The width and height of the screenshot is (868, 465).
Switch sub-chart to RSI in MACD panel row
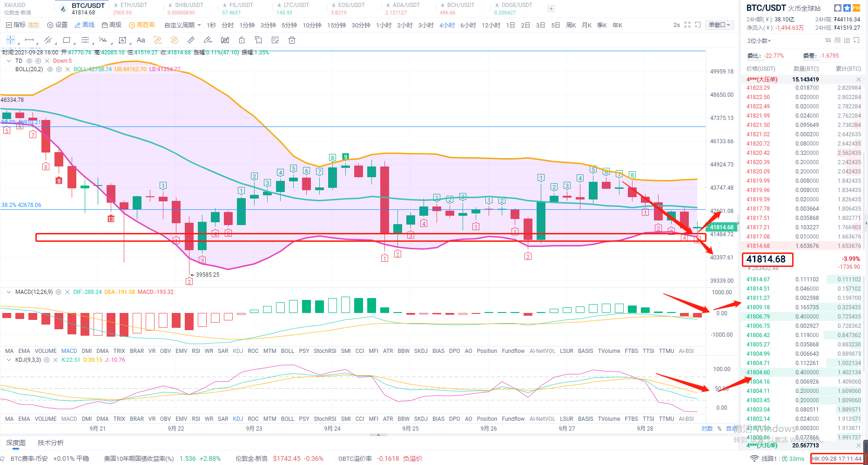click(196, 351)
